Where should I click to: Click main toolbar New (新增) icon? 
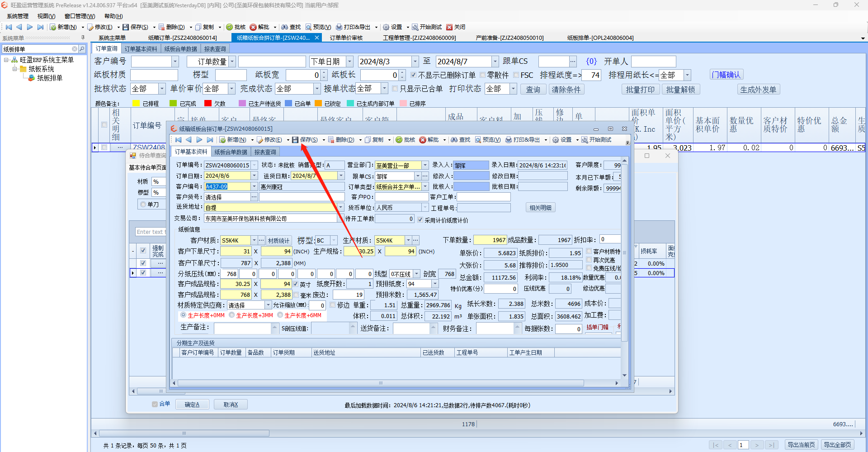coord(53,27)
